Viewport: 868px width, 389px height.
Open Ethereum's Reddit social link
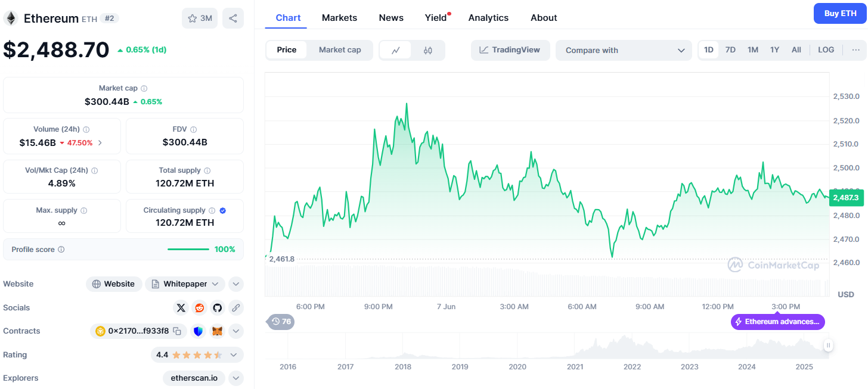coord(200,307)
